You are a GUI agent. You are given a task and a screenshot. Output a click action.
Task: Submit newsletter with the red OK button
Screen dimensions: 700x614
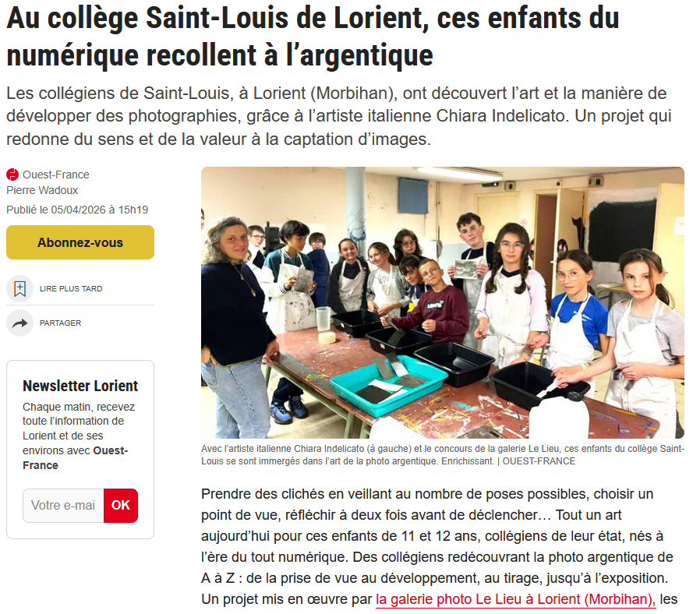point(121,506)
